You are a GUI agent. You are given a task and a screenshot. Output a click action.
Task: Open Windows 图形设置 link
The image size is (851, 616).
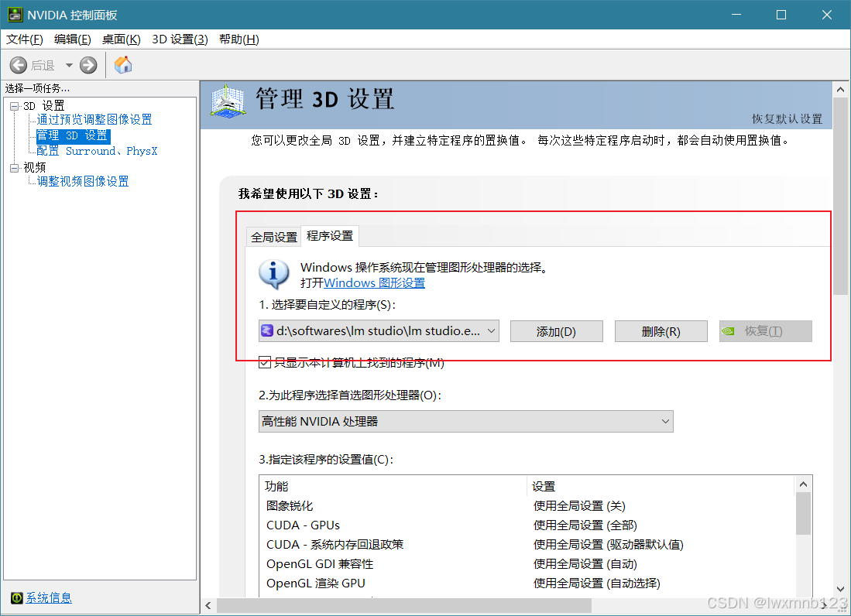(374, 283)
